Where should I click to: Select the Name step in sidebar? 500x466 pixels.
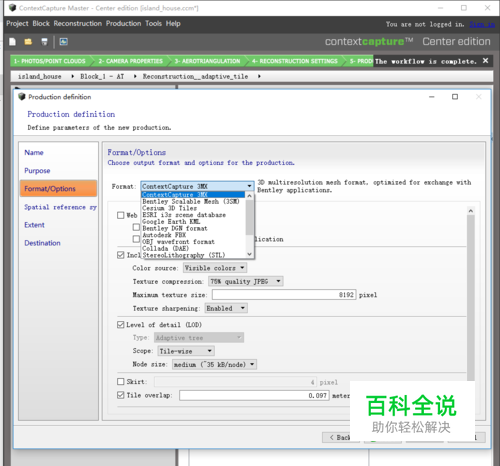pos(34,153)
